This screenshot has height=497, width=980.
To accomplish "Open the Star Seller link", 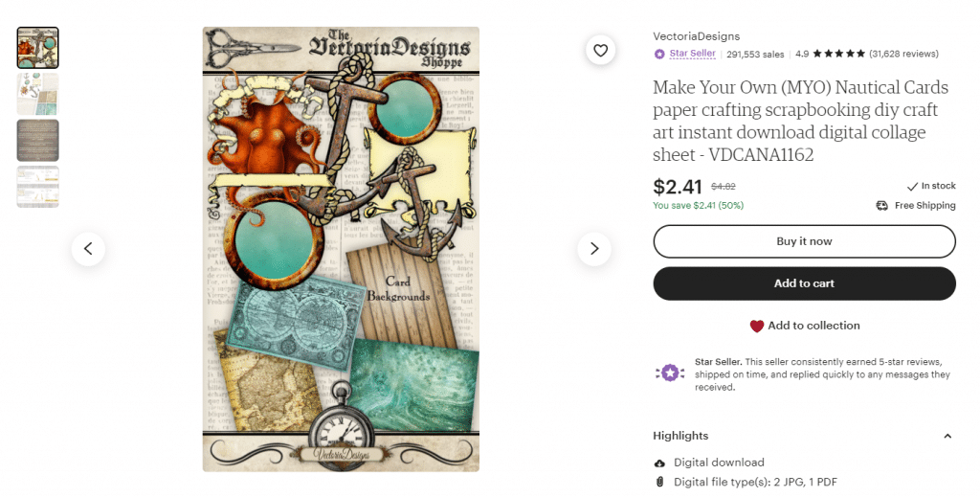I will pos(693,54).
